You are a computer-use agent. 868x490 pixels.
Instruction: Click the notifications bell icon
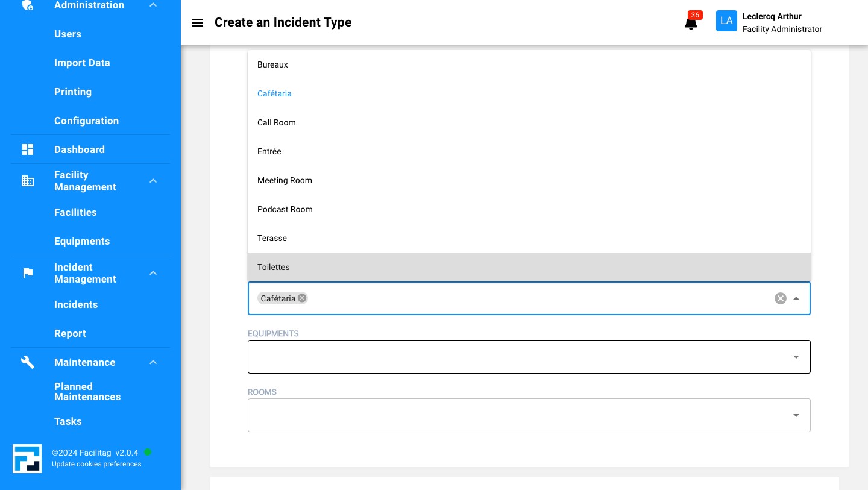pyautogui.click(x=691, y=24)
